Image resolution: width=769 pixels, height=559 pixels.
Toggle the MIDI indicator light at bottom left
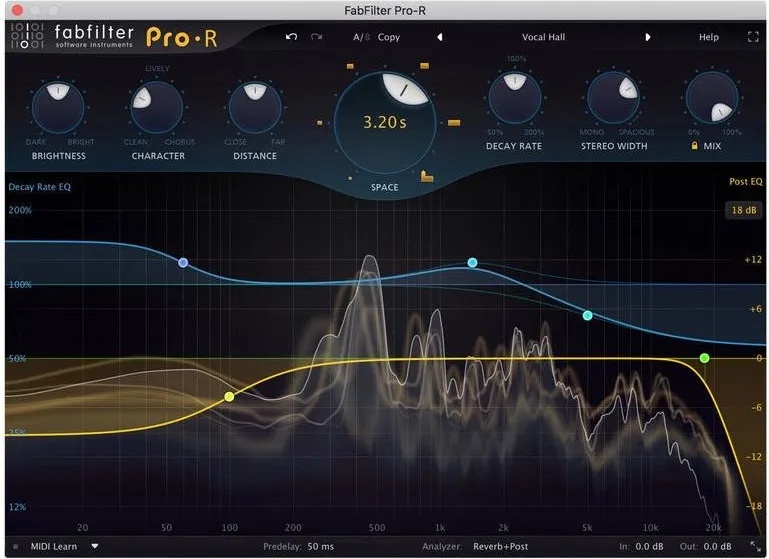click(16, 546)
